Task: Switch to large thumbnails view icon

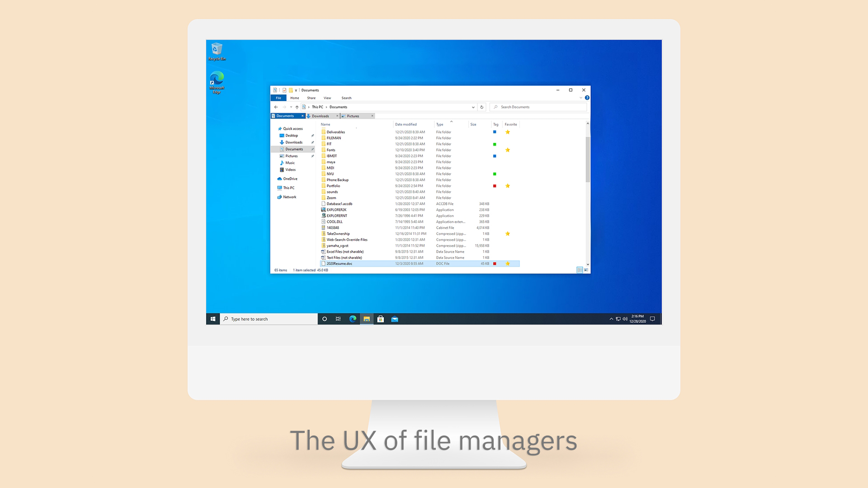Action: click(x=586, y=270)
